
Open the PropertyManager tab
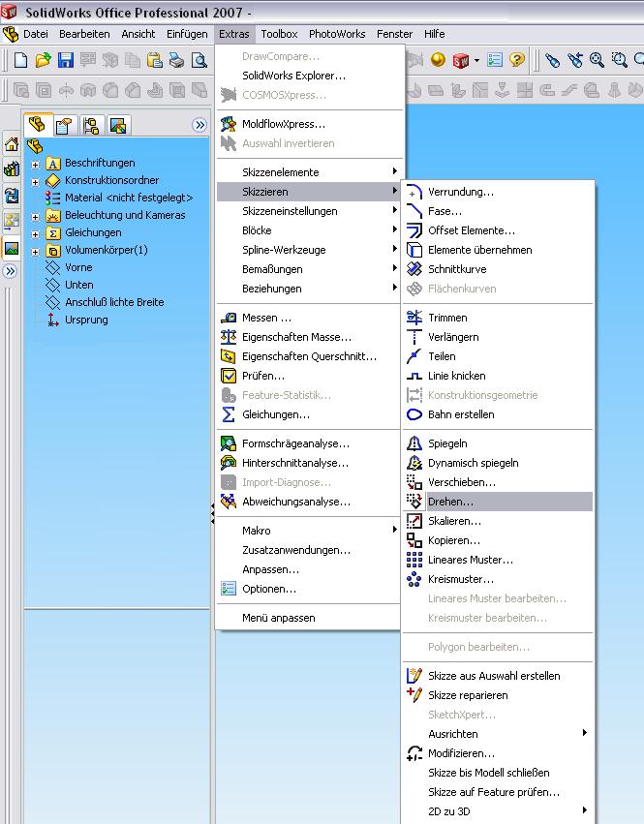pos(64,126)
